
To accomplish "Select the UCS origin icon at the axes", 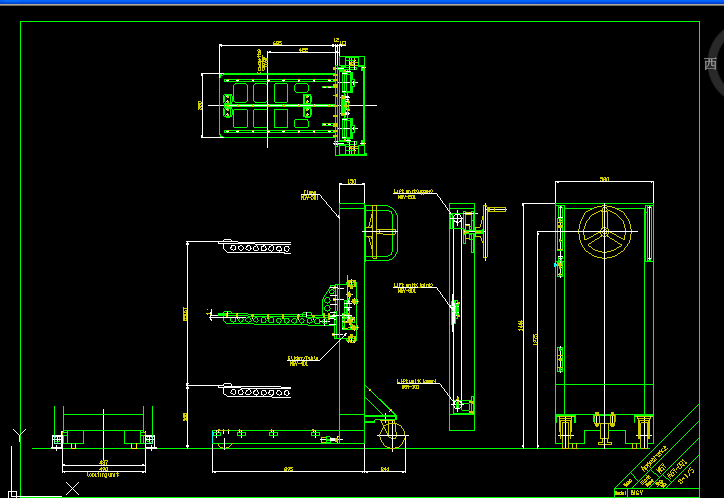I will click(12, 494).
